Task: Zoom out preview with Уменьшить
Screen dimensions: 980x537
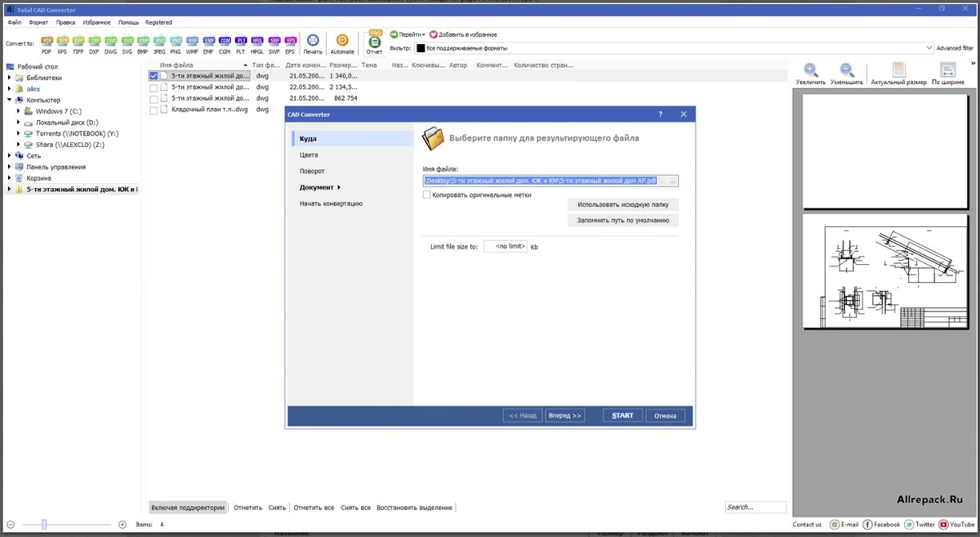Action: click(847, 74)
